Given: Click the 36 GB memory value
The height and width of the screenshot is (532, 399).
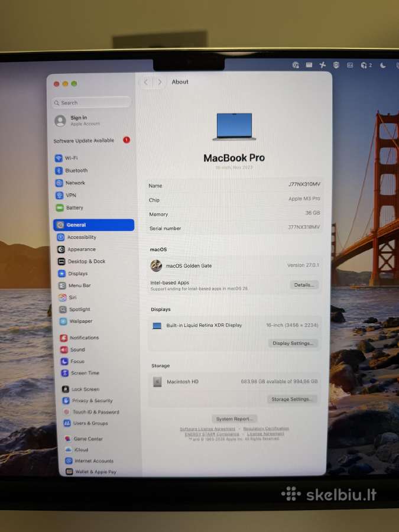Looking at the screenshot, I should [313, 213].
